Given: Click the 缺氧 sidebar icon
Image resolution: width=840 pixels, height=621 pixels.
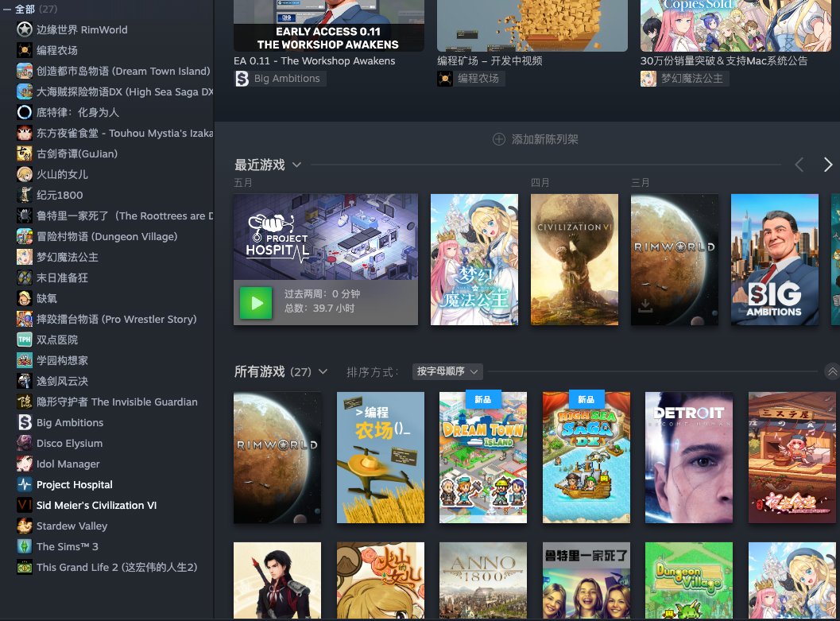Looking at the screenshot, I should [x=24, y=298].
